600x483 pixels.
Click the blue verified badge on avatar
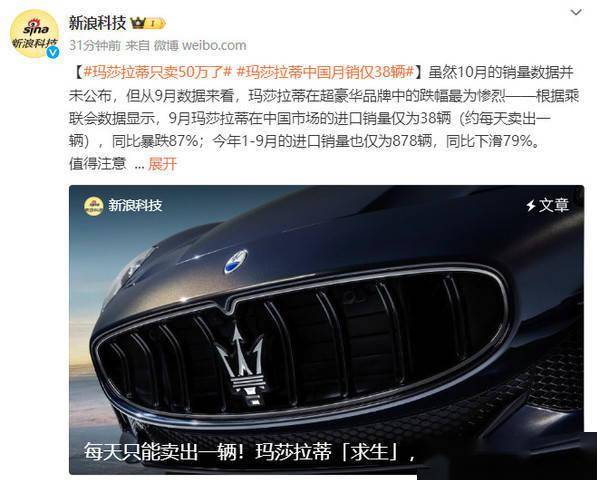coord(52,52)
